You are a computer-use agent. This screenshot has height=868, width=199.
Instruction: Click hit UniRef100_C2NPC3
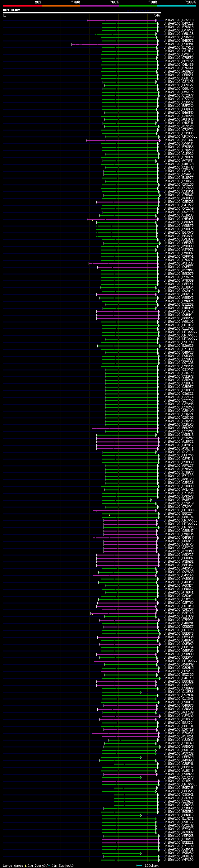point(178,805)
